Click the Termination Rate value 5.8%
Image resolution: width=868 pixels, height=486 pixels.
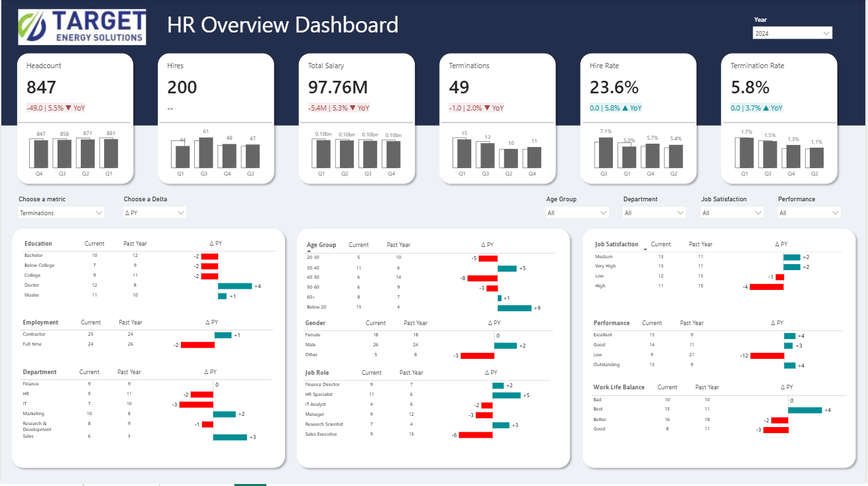click(750, 87)
